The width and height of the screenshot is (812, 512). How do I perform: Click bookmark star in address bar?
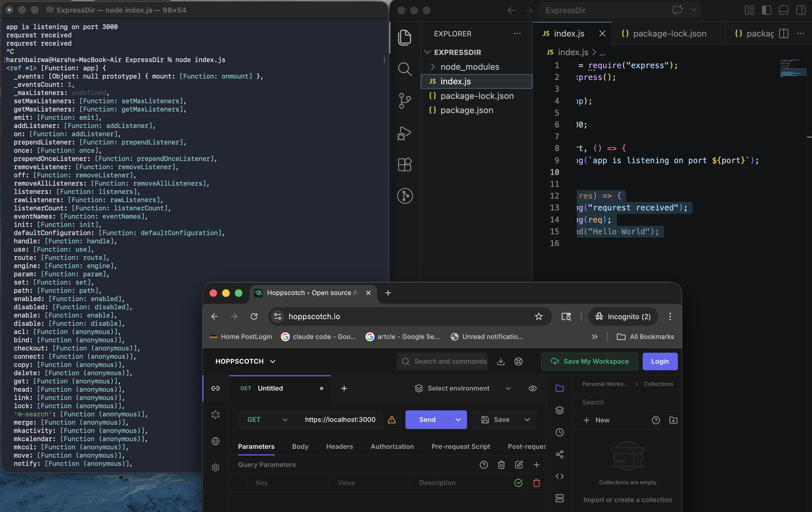pyautogui.click(x=538, y=316)
